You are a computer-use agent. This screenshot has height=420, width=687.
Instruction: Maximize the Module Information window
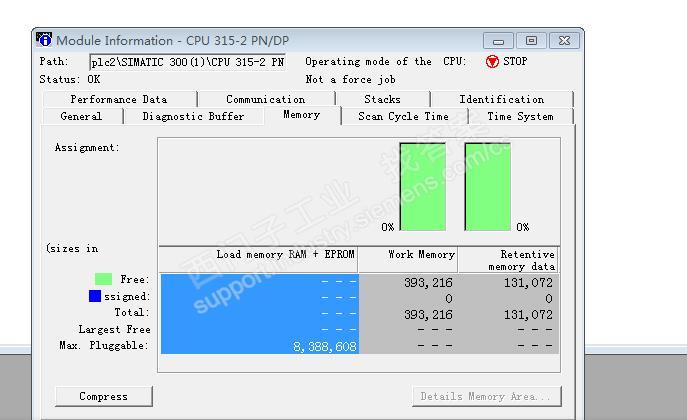(531, 41)
